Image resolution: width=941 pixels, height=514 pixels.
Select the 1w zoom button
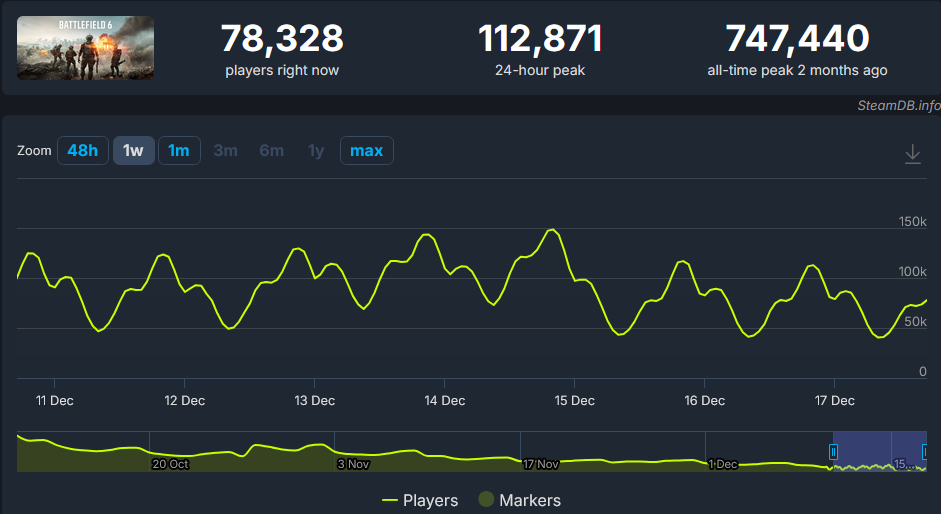pos(134,151)
